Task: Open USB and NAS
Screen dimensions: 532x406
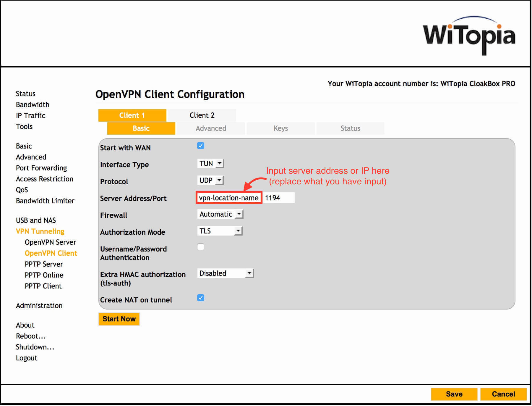Action: coord(36,220)
